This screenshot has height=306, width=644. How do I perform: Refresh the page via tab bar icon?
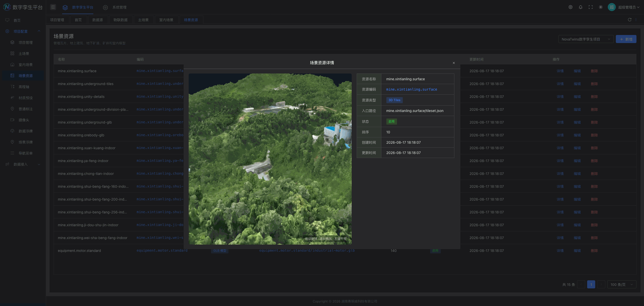coord(630,20)
